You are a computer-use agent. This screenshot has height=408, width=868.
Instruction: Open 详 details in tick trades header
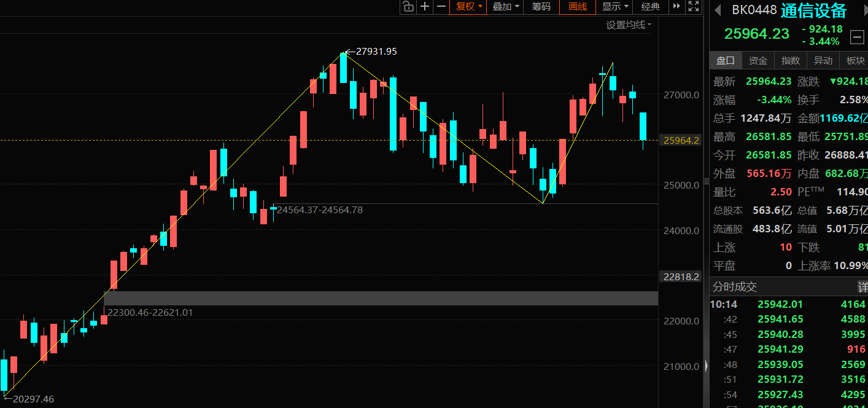862,287
